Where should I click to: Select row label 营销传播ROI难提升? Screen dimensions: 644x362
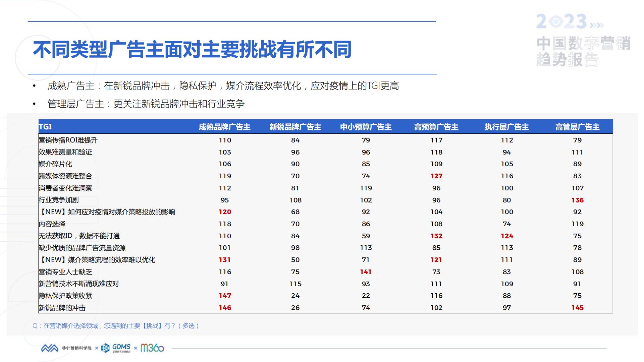[68, 140]
